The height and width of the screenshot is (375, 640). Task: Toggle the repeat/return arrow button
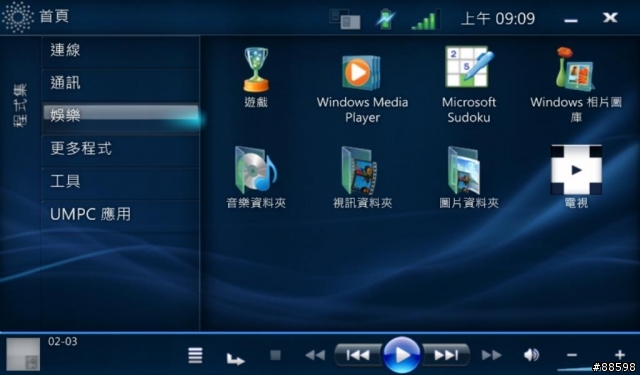[236, 359]
